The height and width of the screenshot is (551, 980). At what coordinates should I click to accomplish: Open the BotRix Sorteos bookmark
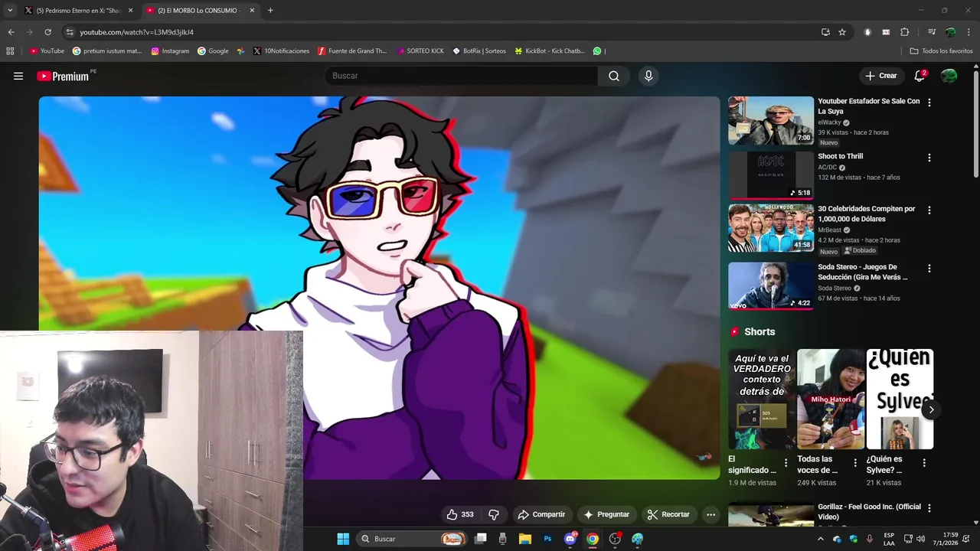tap(479, 51)
